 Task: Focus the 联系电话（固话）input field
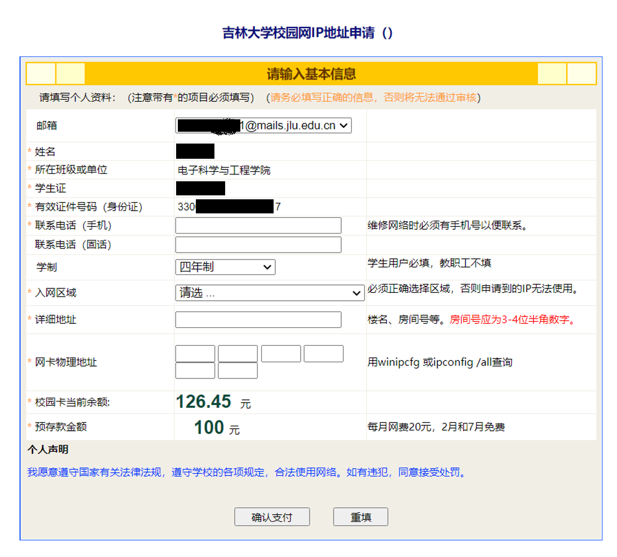[x=258, y=245]
